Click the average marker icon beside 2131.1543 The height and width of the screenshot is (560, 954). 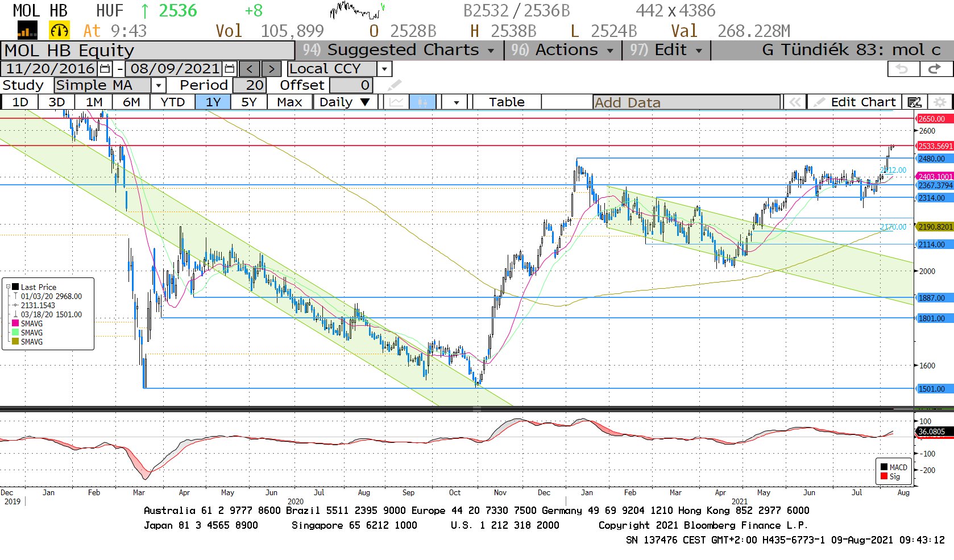(16, 305)
